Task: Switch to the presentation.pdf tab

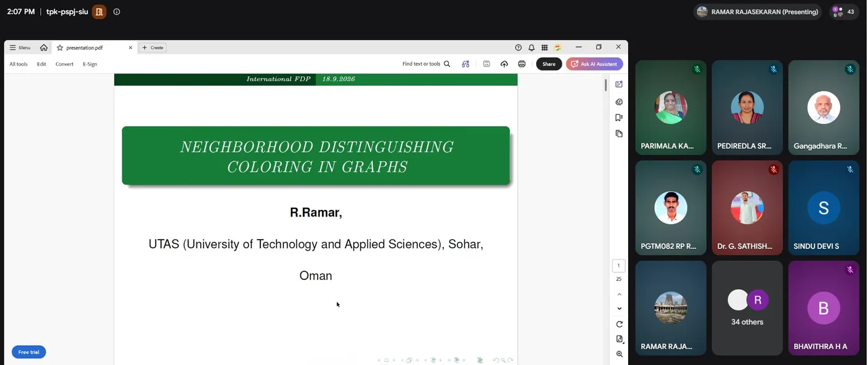Action: [94, 48]
